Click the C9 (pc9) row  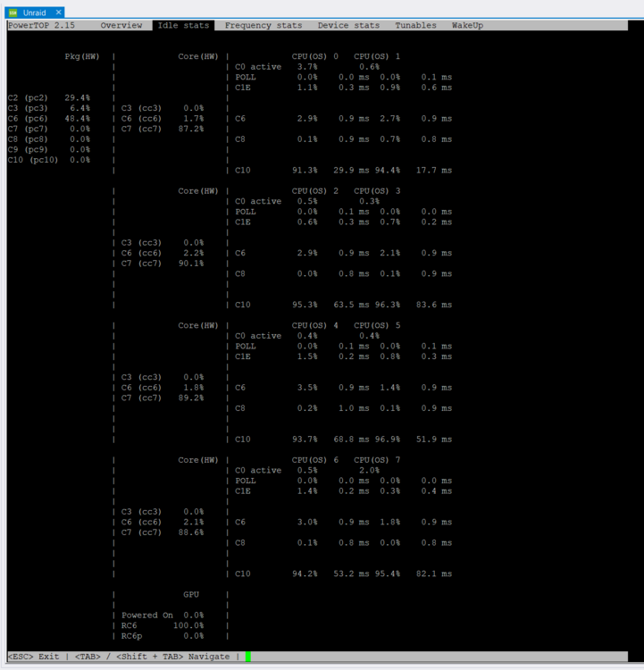tap(49, 149)
